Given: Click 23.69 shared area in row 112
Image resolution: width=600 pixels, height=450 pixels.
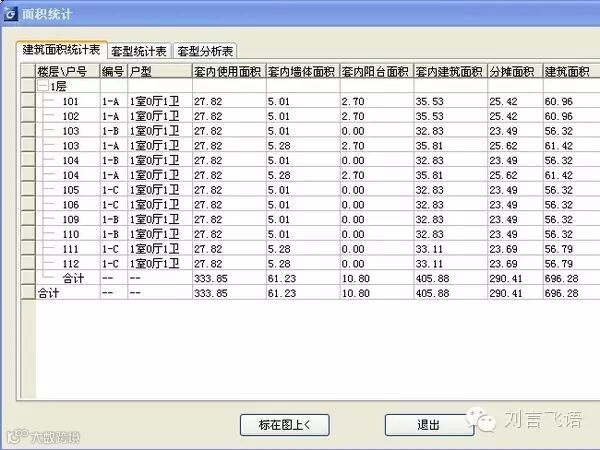Looking at the screenshot, I should (503, 263).
